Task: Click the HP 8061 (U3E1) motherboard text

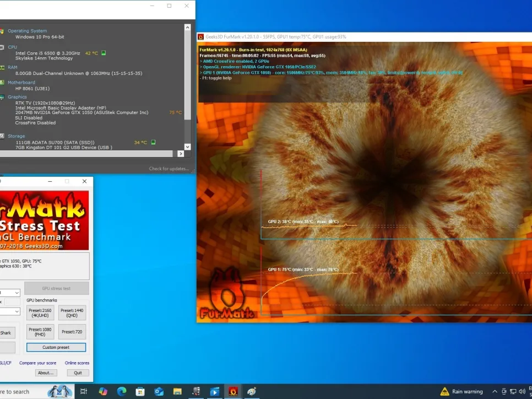Action: coord(32,88)
